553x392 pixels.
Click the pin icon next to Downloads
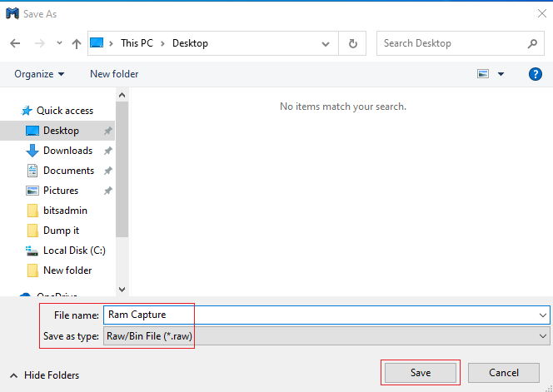coord(108,151)
